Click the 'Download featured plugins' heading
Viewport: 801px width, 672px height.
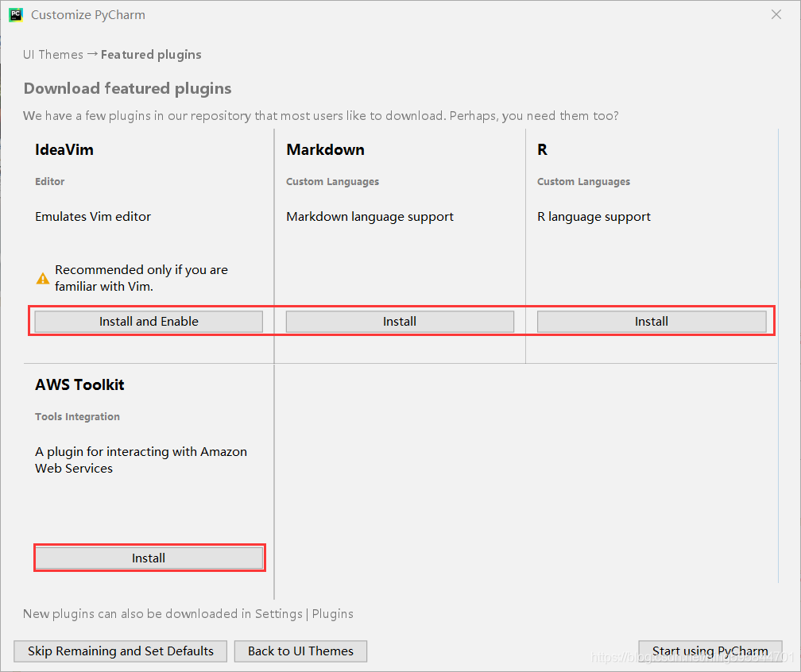128,88
